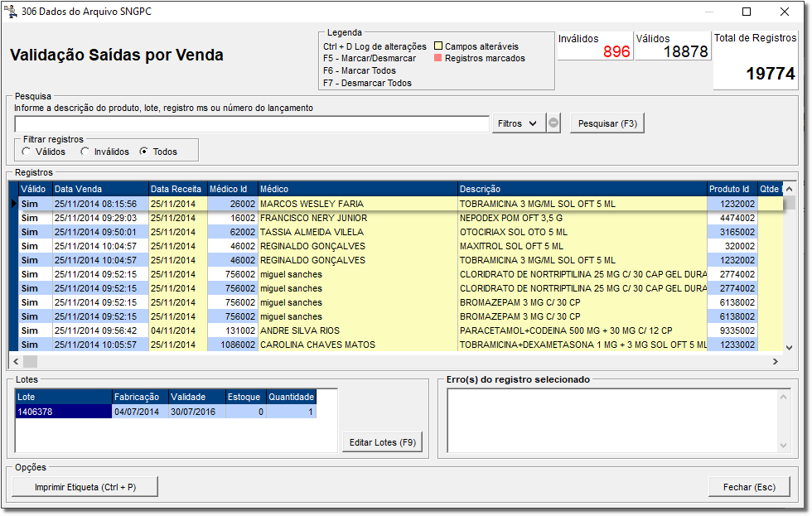The width and height of the screenshot is (812, 516).
Task: Click date cell 04/11/2014
Action: [178, 330]
